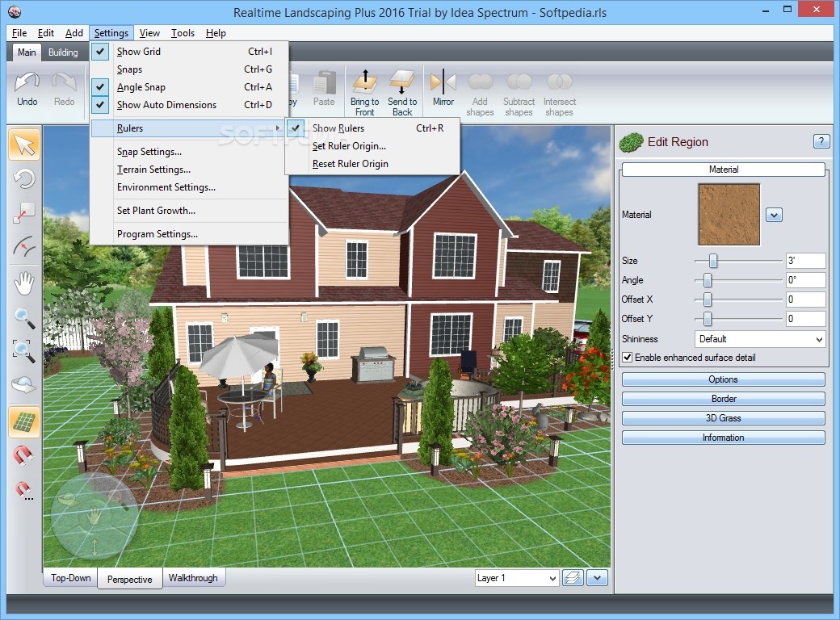
Task: Expand the Rulers submenu
Action: (190, 128)
